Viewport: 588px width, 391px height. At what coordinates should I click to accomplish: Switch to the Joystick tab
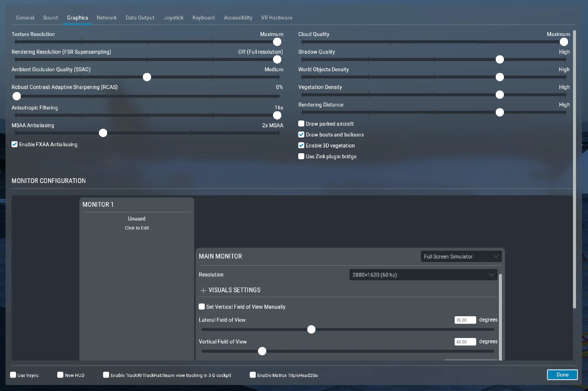pyautogui.click(x=173, y=18)
